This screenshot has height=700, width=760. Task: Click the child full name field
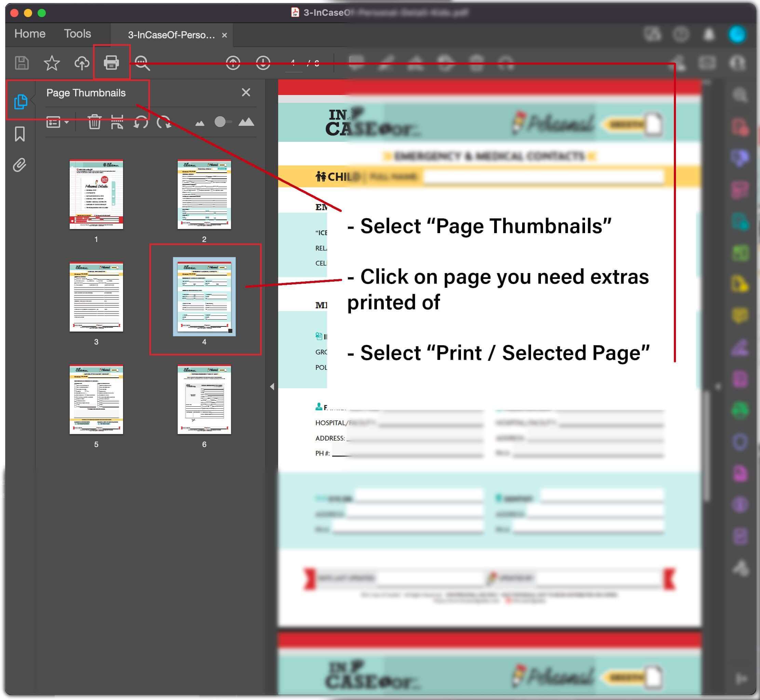coord(543,176)
